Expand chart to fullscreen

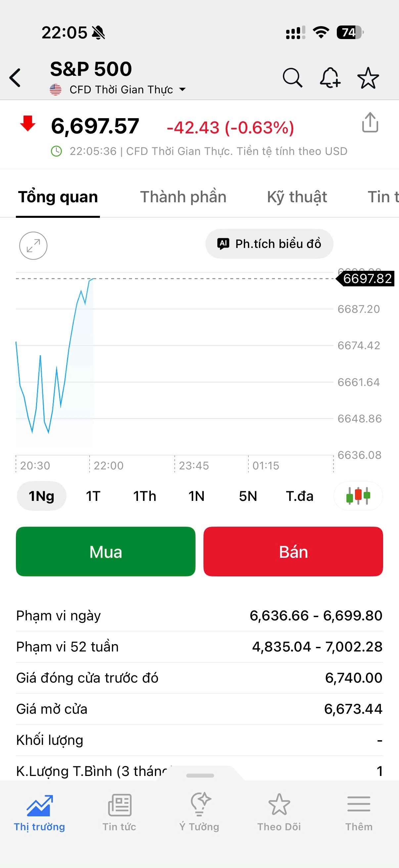[33, 246]
